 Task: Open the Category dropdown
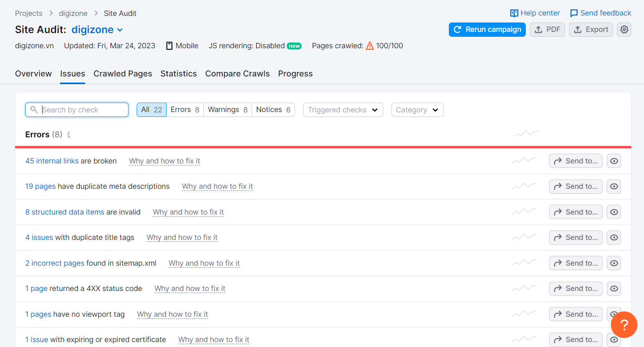pyautogui.click(x=417, y=110)
